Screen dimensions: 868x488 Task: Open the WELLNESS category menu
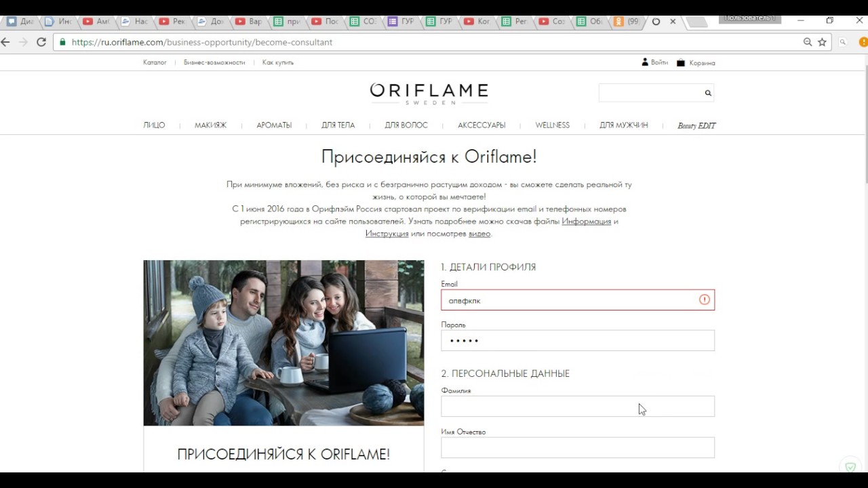point(552,125)
